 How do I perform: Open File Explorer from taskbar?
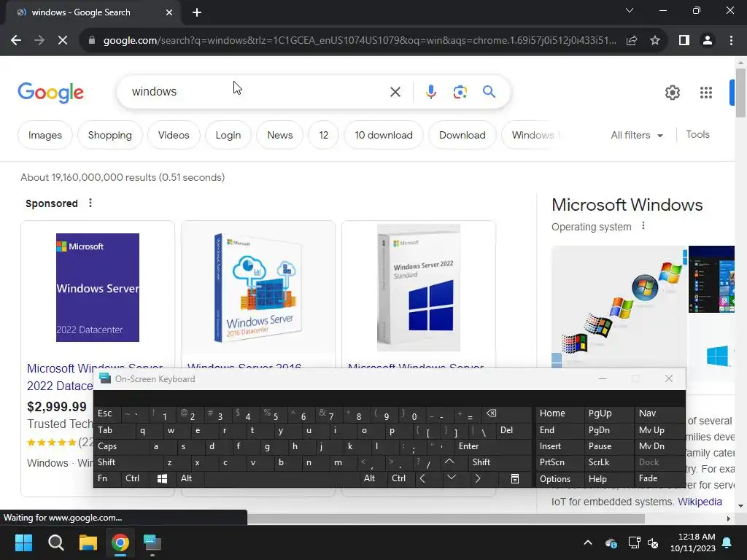[x=88, y=542]
